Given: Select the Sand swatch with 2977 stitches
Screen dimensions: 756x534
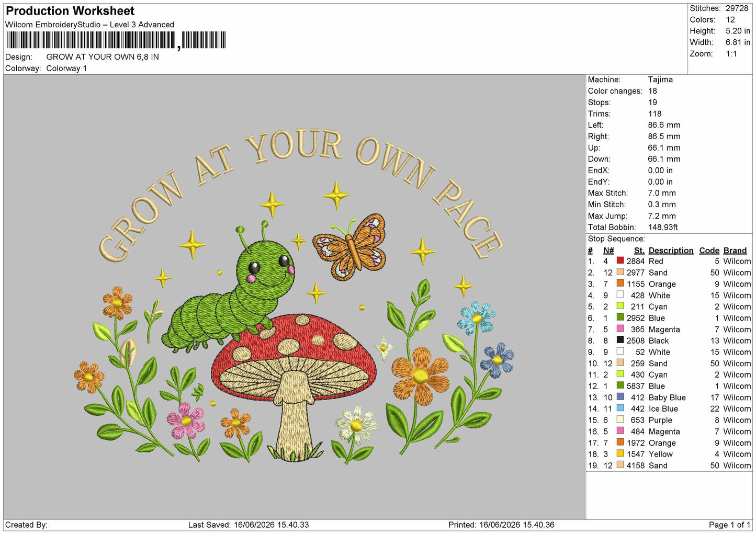Looking at the screenshot, I should (620, 272).
